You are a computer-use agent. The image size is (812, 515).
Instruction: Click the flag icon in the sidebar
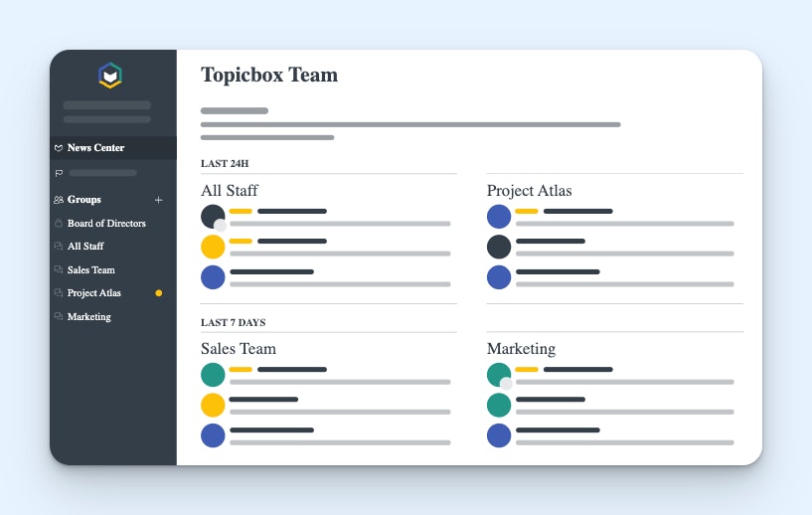point(59,173)
